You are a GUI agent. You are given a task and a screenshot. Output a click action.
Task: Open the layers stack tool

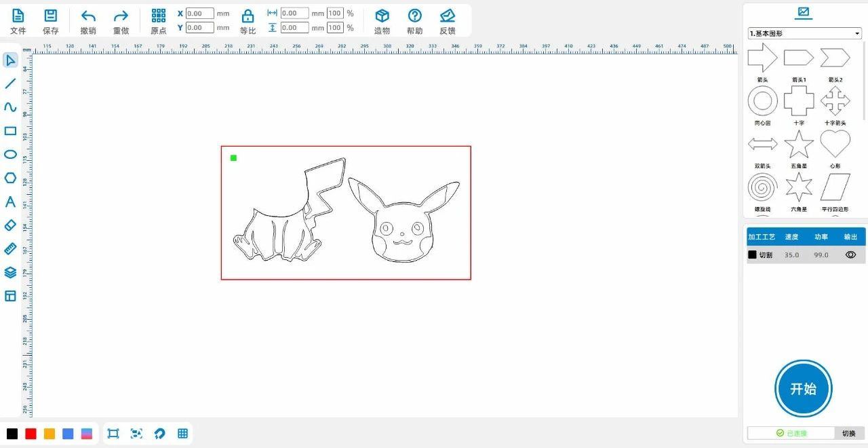(10, 272)
